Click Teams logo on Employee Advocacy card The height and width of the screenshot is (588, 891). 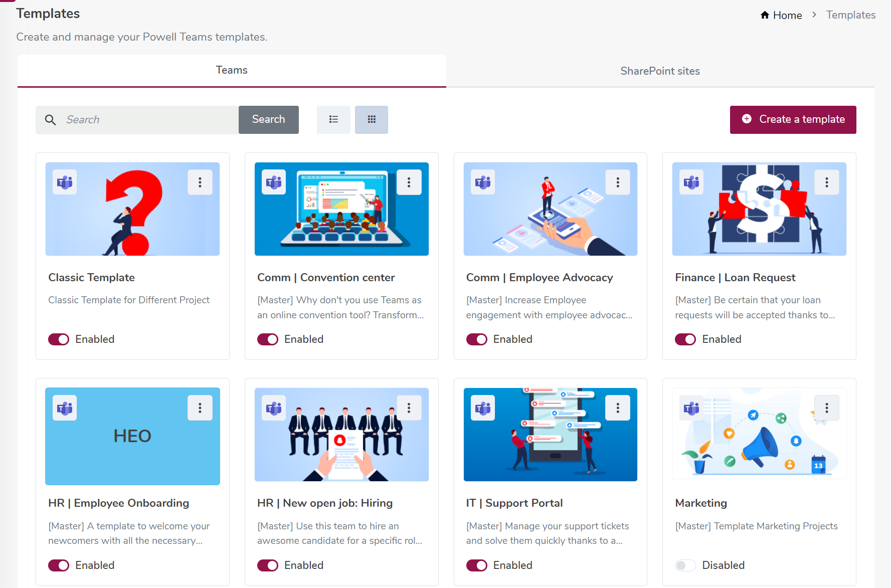click(483, 182)
